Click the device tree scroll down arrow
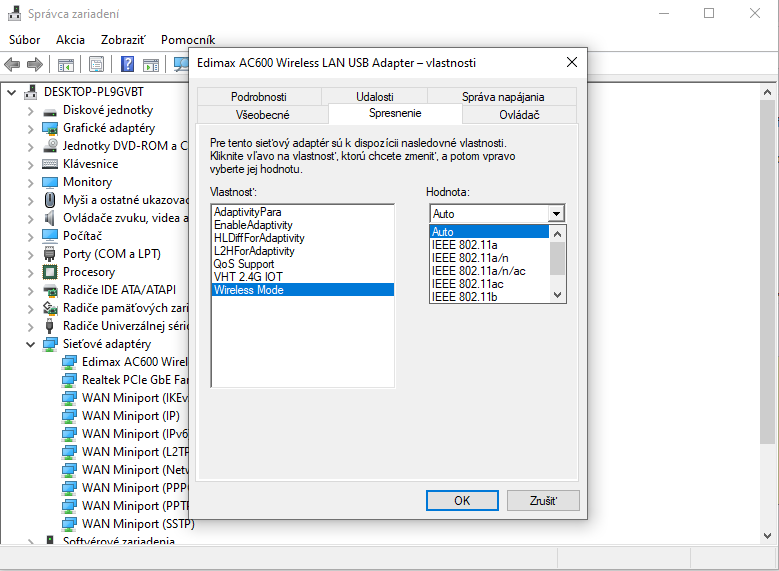The width and height of the screenshot is (779, 571). tap(767, 536)
